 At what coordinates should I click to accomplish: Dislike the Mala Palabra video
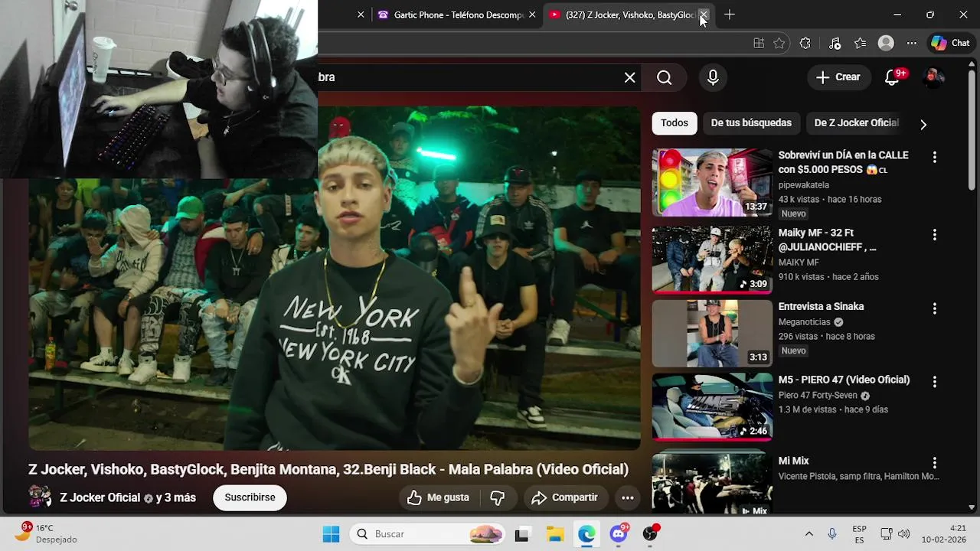[498, 497]
